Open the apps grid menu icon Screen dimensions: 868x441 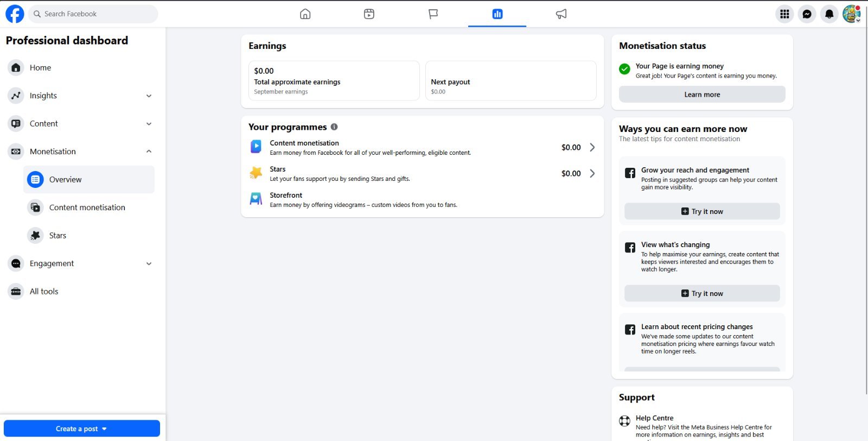click(784, 14)
